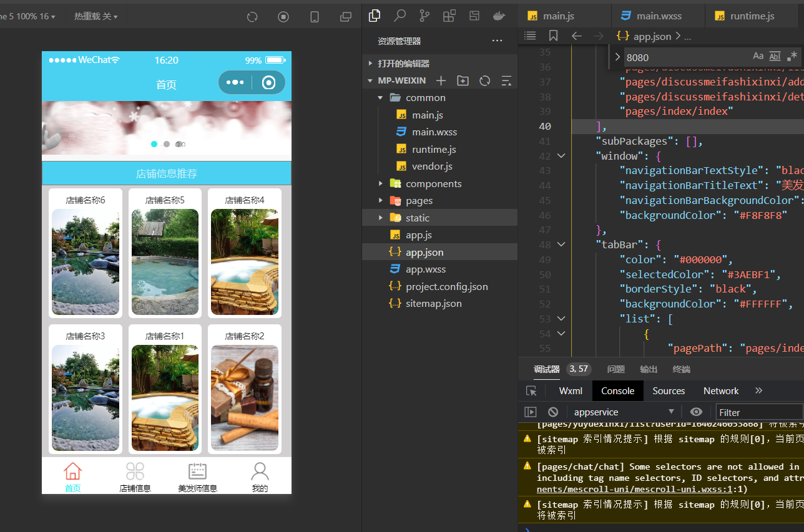Clear the console output
The width and height of the screenshot is (804, 532).
(x=552, y=412)
